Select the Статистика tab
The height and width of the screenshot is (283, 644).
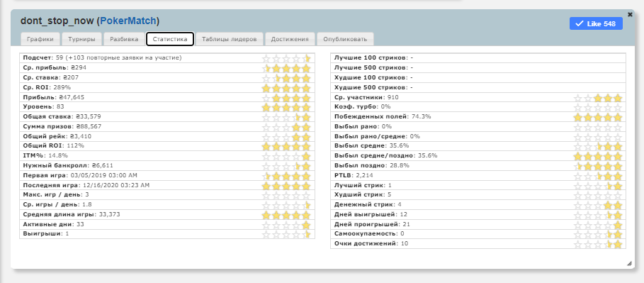coord(170,39)
